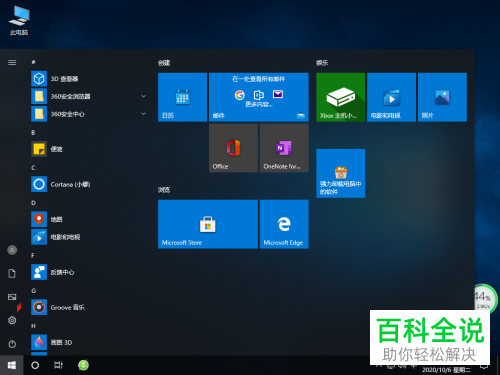Screen dimensions: 500x375
Task: Click the 'F' letter header in the app list
Action: pos(33,256)
